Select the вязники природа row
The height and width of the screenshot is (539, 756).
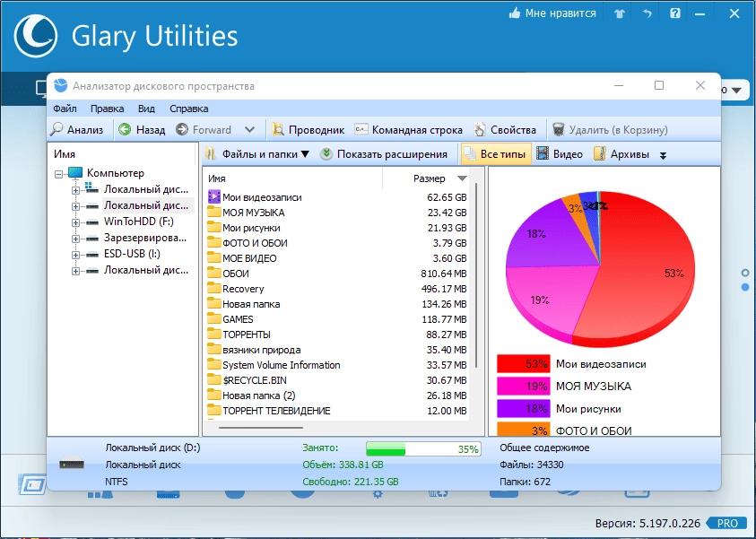click(x=337, y=350)
